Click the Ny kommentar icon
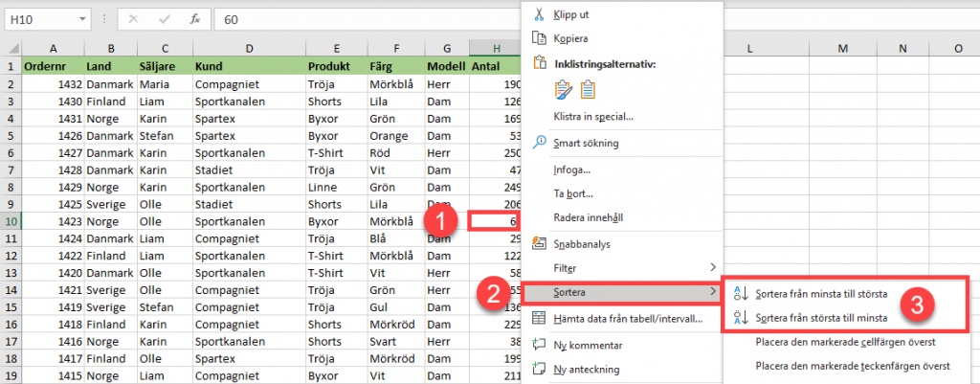Image resolution: width=980 pixels, height=384 pixels. pyautogui.click(x=539, y=345)
